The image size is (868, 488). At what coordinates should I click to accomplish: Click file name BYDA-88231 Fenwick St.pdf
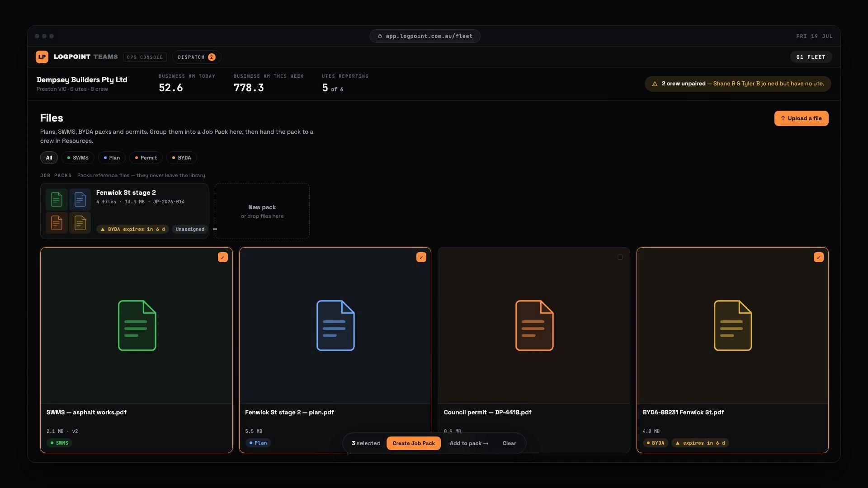[683, 412]
